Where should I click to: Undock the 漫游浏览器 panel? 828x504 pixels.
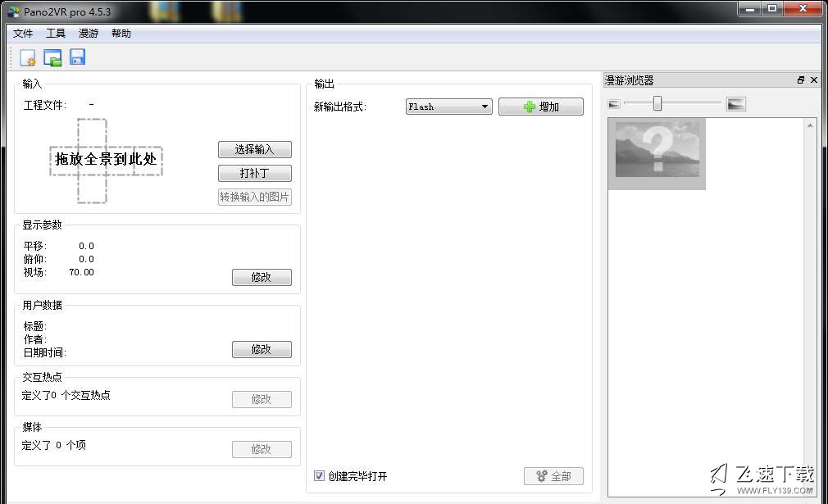click(x=801, y=80)
